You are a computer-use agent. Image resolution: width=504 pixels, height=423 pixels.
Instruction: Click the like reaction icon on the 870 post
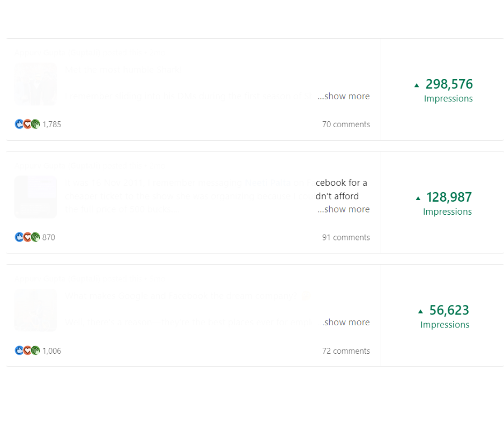(x=19, y=237)
